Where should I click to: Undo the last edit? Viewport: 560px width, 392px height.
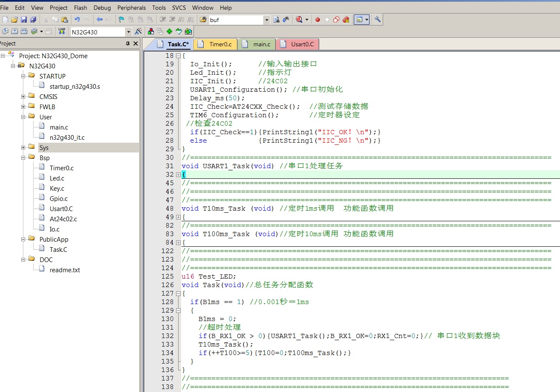77,20
